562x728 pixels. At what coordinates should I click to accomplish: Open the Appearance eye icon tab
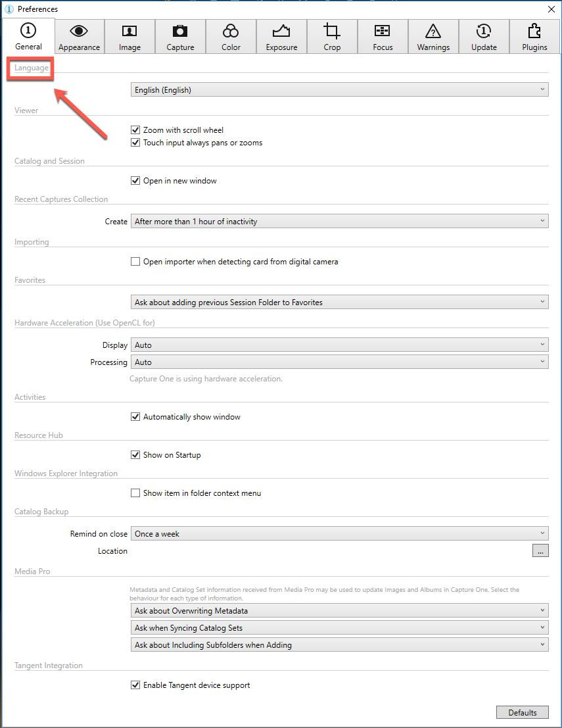pos(79,37)
